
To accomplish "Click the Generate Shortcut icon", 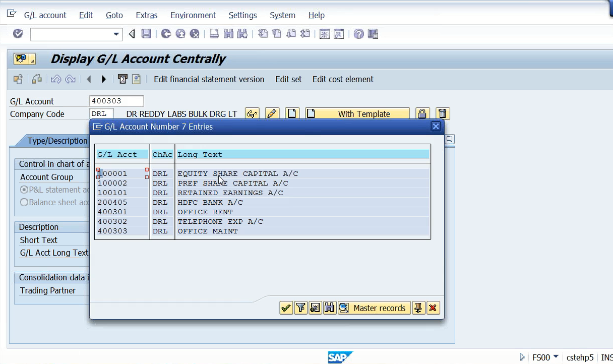I will coord(339,34).
